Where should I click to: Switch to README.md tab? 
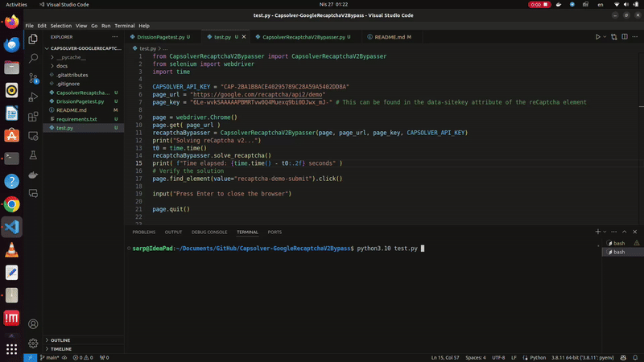pos(390,37)
